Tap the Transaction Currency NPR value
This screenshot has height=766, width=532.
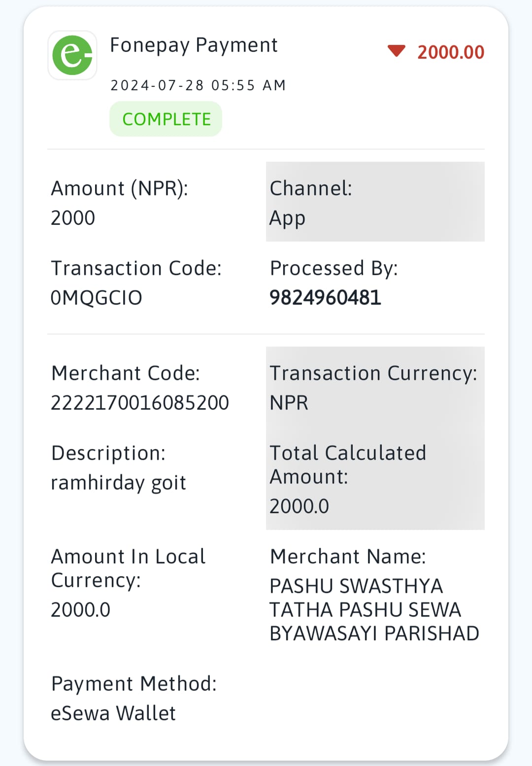click(x=289, y=403)
